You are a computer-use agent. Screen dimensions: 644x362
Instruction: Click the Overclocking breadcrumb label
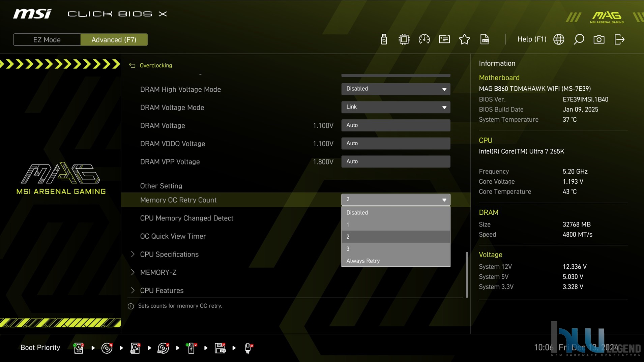156,65
